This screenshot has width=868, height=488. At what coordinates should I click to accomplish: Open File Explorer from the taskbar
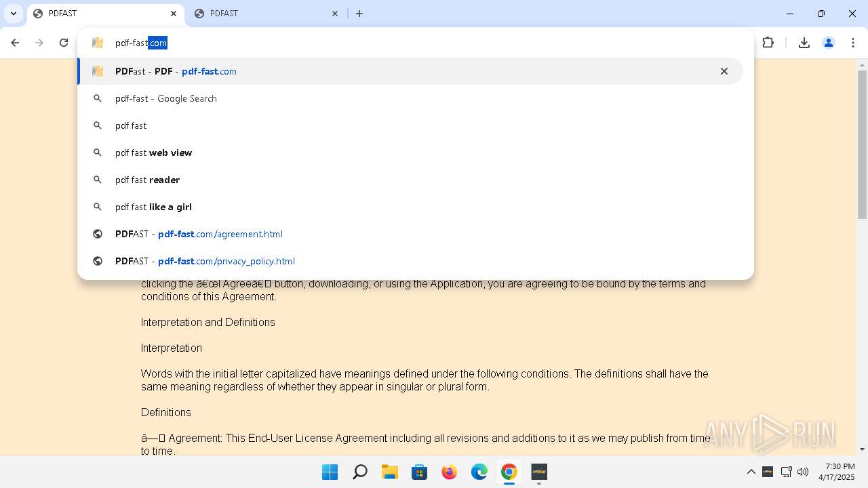click(x=390, y=472)
